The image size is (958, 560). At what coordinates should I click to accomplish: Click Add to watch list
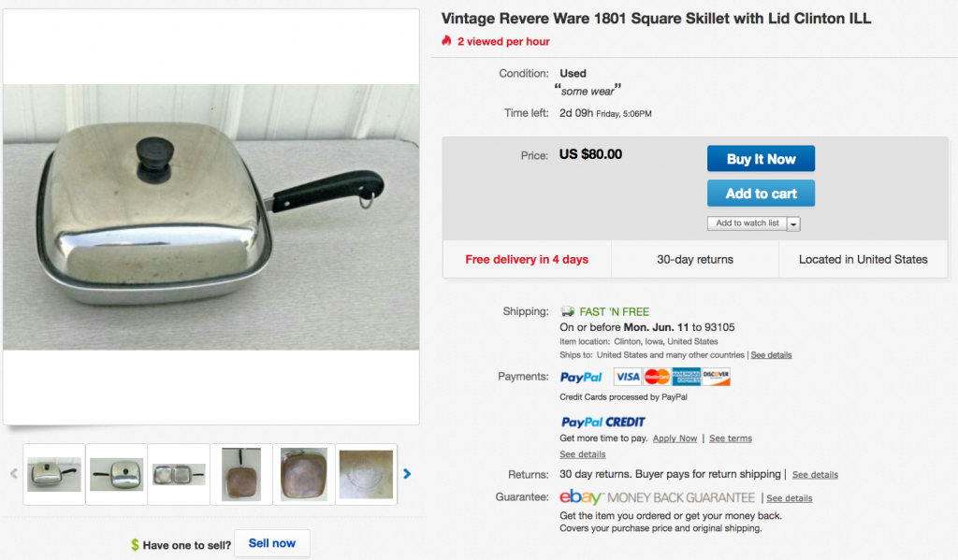(747, 223)
